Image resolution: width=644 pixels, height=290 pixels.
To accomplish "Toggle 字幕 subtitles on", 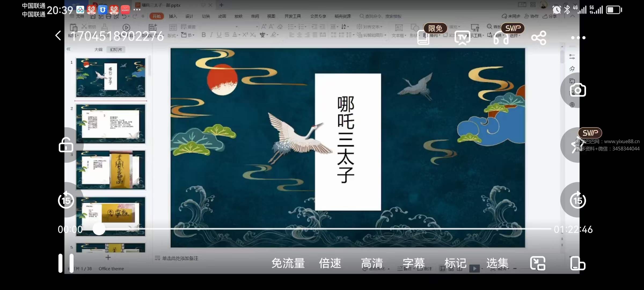I will click(x=413, y=263).
